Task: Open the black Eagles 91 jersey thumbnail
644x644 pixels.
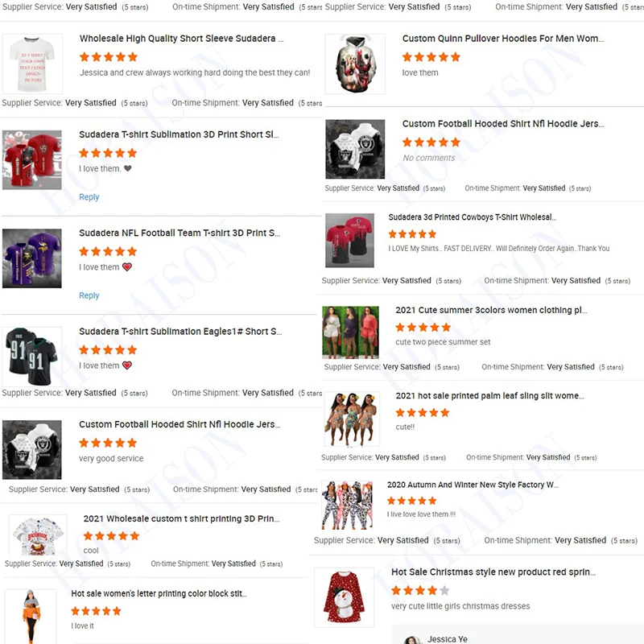Action: pyautogui.click(x=32, y=357)
